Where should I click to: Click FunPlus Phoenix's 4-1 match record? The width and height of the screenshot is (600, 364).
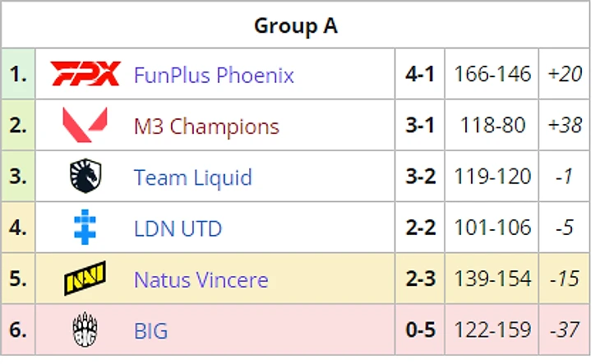coord(420,75)
